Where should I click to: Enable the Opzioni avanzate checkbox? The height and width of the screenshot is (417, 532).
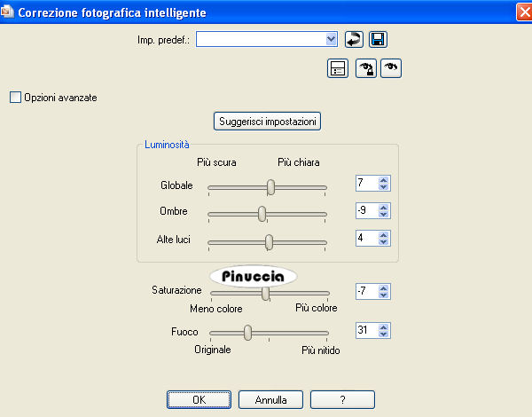tap(14, 97)
